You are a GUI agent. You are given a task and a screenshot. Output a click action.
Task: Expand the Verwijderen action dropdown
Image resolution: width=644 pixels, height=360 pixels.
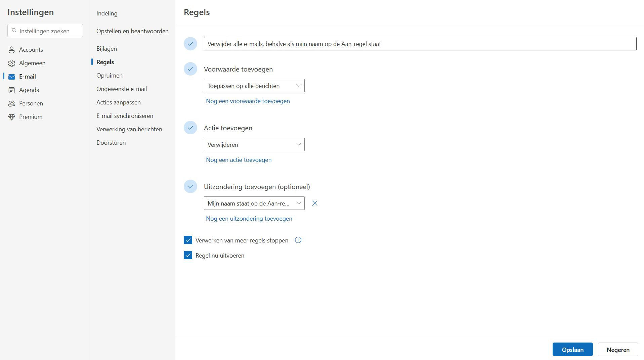[x=254, y=144]
